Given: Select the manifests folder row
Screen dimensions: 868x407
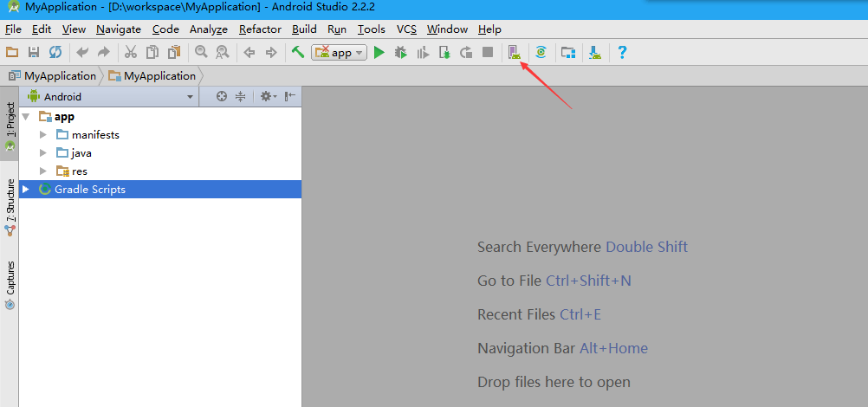Looking at the screenshot, I should (160, 134).
